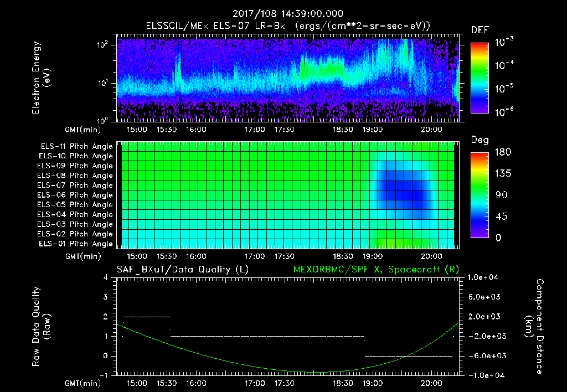This screenshot has width=567, height=392.
Task: Select the ELS-09 Pitch Angle row label
Action: coord(75,166)
